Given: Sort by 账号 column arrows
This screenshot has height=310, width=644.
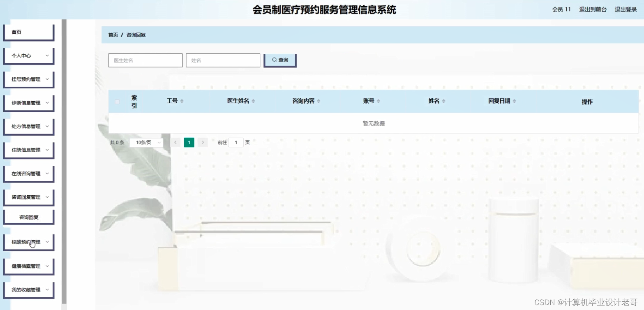Looking at the screenshot, I should (x=378, y=101).
